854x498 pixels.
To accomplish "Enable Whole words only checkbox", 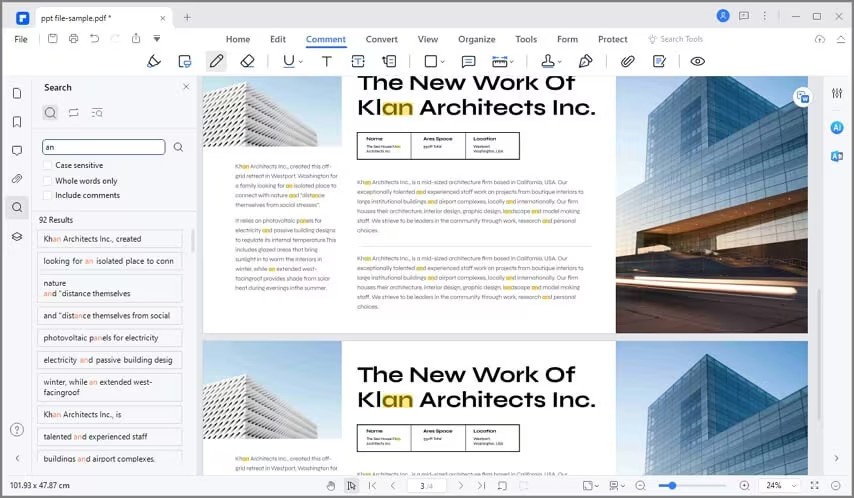I will pos(48,181).
